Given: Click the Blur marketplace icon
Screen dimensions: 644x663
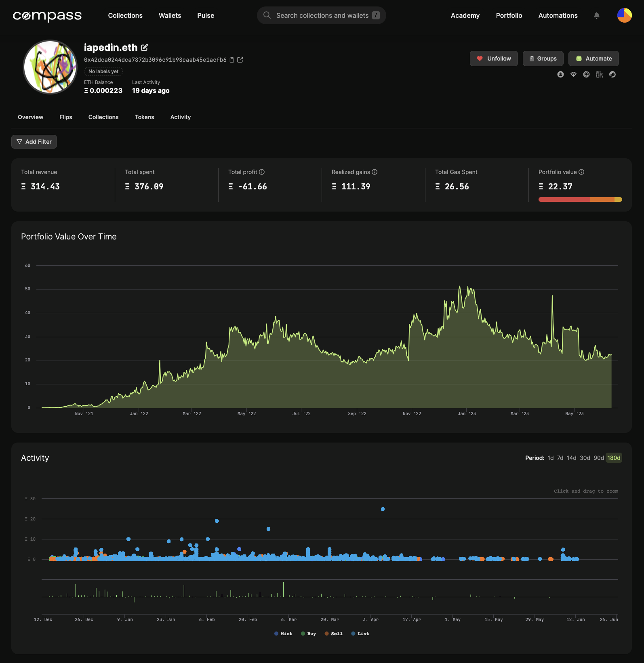Looking at the screenshot, I should coord(599,74).
